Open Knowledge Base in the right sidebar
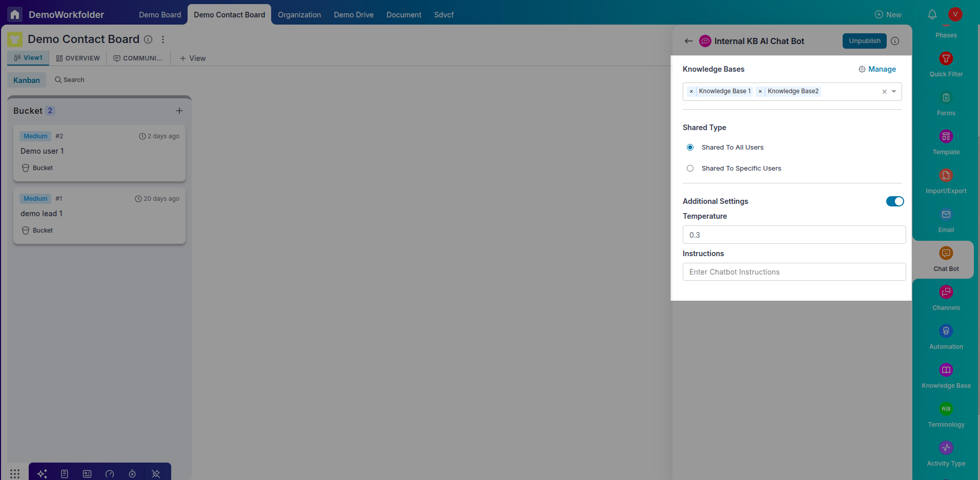This screenshot has width=980, height=480. [946, 375]
